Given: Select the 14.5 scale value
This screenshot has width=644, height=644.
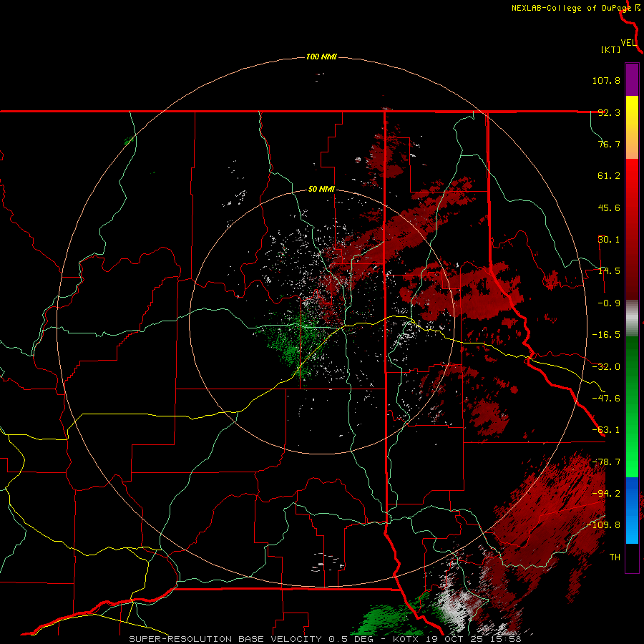Looking at the screenshot, I should pos(609,271).
